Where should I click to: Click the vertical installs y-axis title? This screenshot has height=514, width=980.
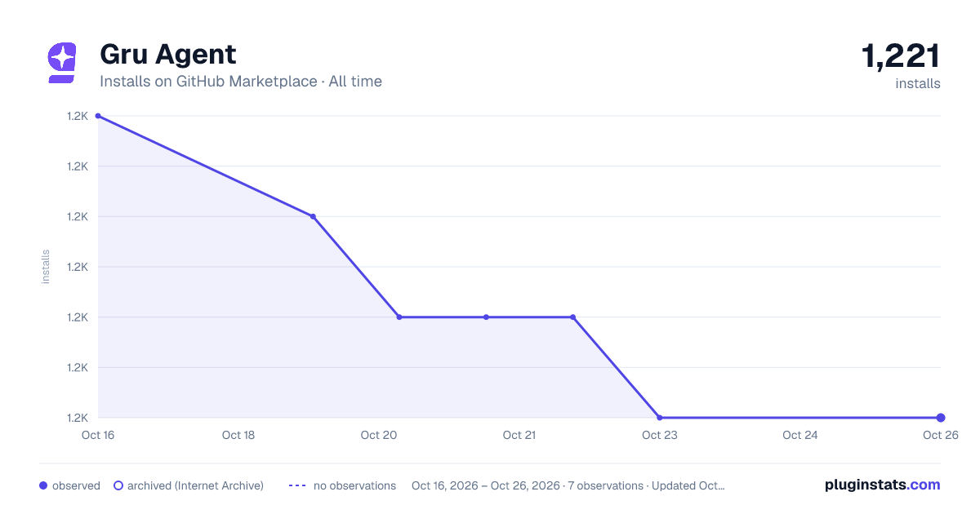coord(46,267)
